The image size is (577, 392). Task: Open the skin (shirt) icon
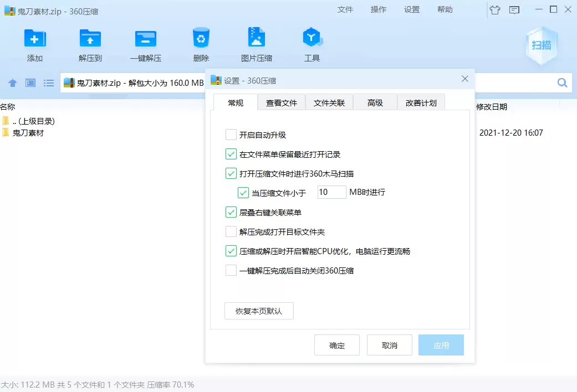[495, 10]
